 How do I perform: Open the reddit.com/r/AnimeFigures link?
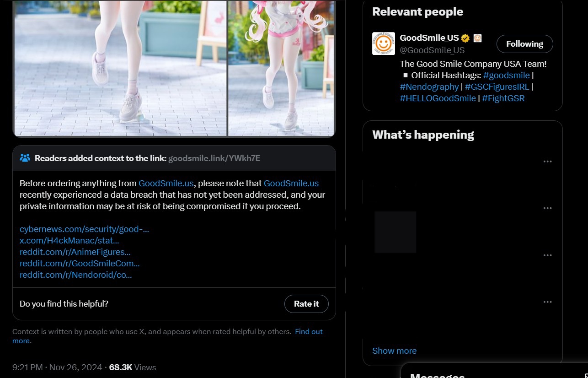click(75, 252)
